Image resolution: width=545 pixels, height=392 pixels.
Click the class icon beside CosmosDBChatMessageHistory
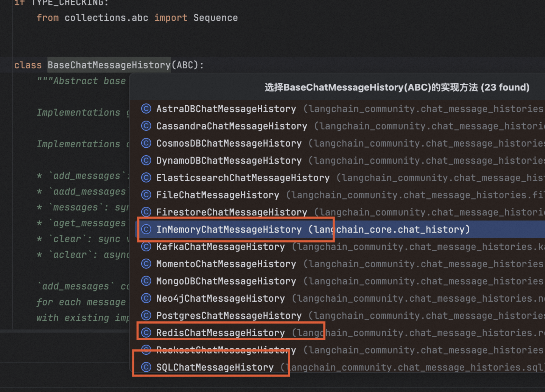point(146,143)
